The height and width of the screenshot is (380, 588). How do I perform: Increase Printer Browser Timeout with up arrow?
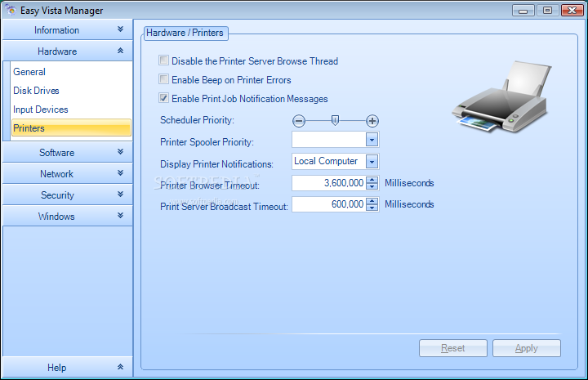pyautogui.click(x=372, y=180)
